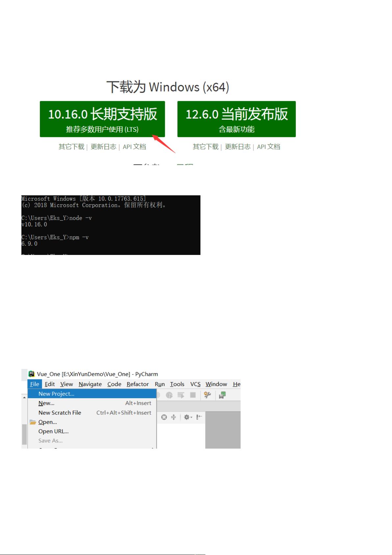Open the Run menu

click(x=160, y=384)
